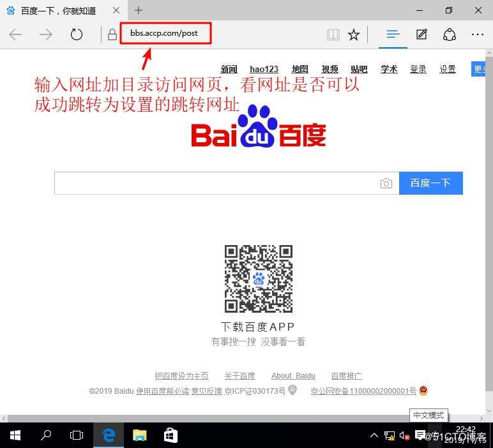Click the Baidu logo image
The width and height of the screenshot is (493, 448).
[x=259, y=126]
